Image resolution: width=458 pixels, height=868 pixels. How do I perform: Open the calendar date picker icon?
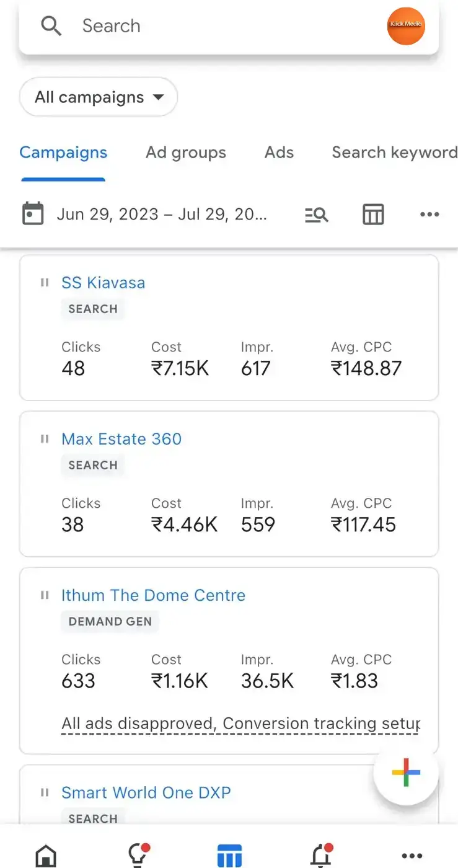pos(33,214)
